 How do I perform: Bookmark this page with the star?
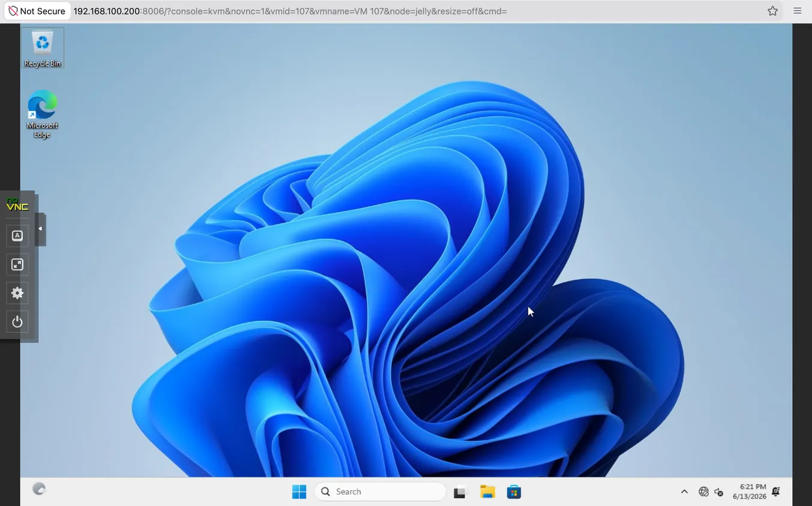(x=772, y=11)
